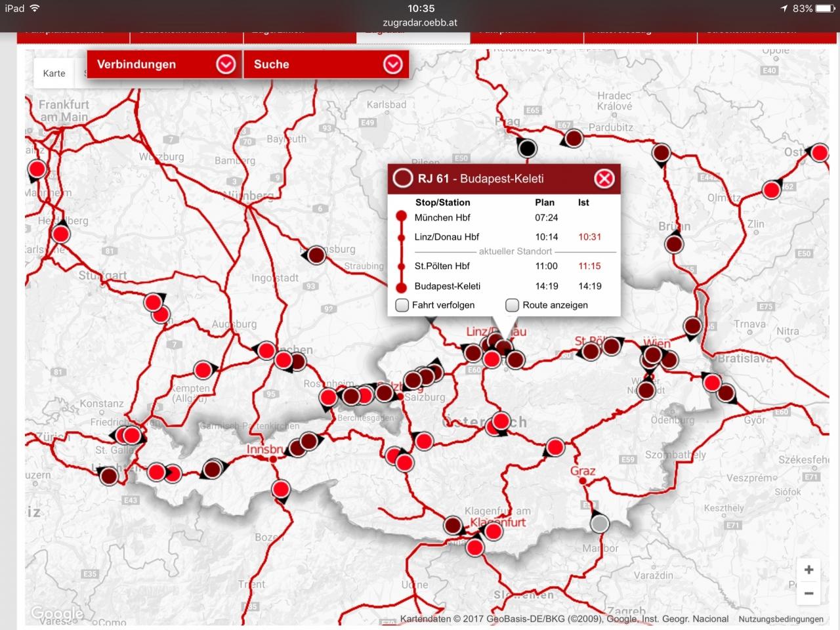Select dark train marker west of Klagenfurt
This screenshot has width=840, height=630.
pos(453,525)
